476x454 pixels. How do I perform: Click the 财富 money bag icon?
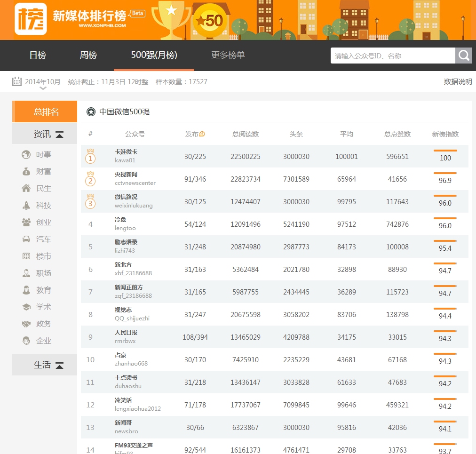point(26,172)
